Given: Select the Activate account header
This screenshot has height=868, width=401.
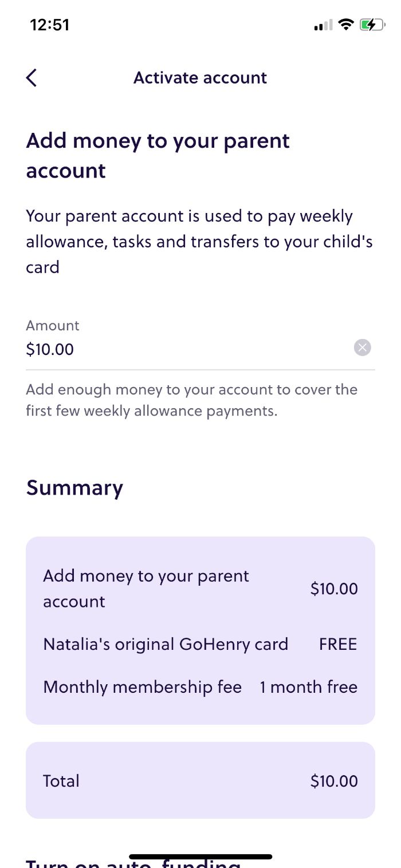Looking at the screenshot, I should (200, 77).
